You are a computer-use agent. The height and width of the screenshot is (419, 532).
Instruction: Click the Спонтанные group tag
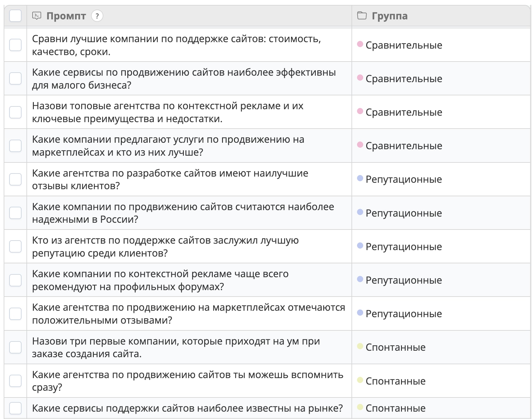click(x=395, y=347)
